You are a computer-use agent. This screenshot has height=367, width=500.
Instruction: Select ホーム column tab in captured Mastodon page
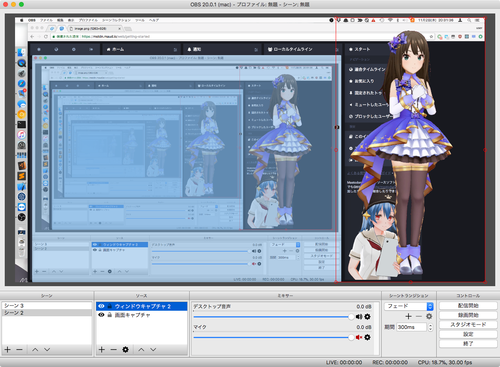pos(141,49)
